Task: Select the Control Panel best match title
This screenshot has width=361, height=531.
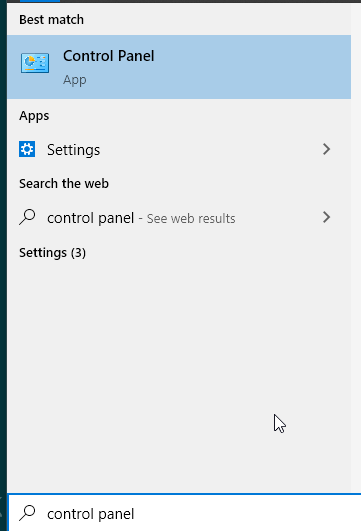Action: pos(108,56)
